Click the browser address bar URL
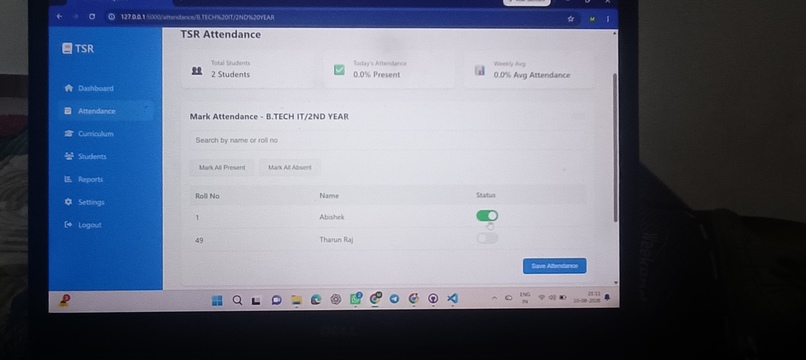Image resolution: width=806 pixels, height=360 pixels. pos(197,17)
